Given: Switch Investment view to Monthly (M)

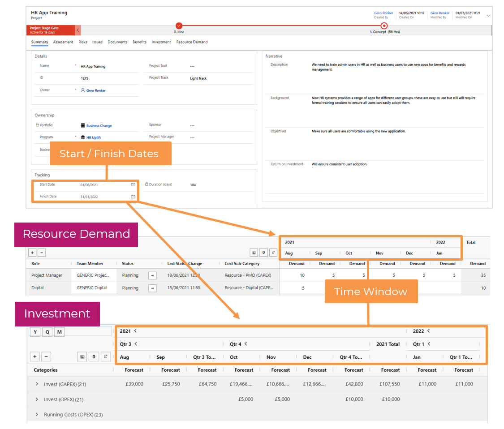Looking at the screenshot, I should click(59, 332).
